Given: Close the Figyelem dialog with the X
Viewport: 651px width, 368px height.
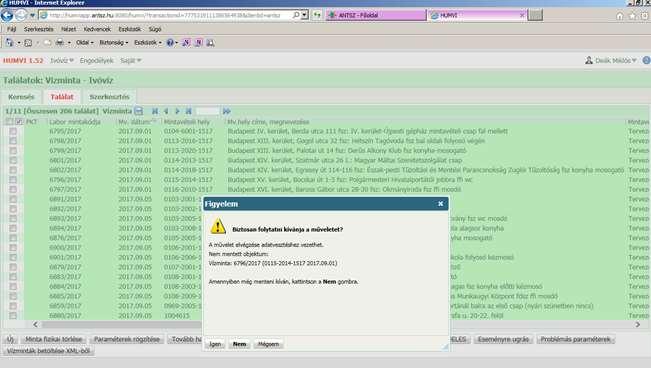Looking at the screenshot, I should tap(441, 204).
